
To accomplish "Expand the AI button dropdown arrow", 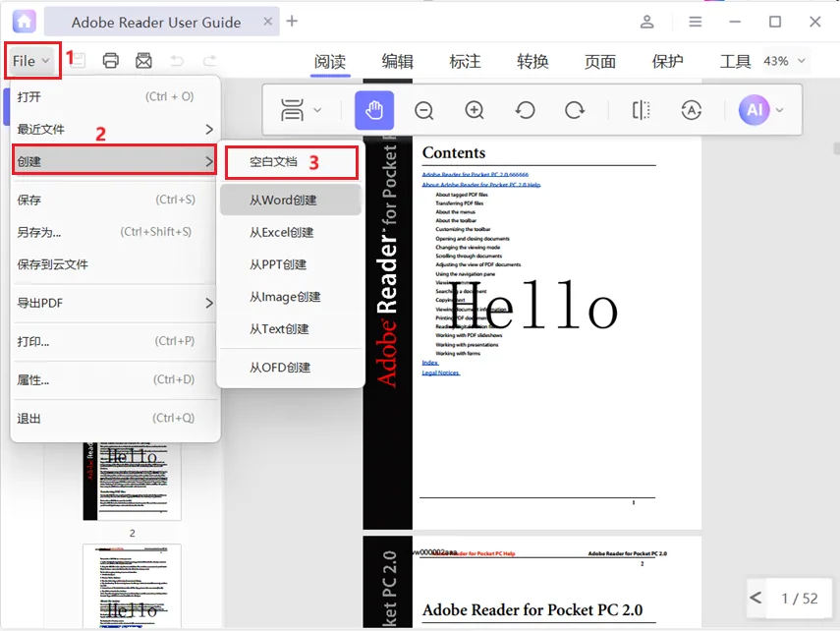I will (x=779, y=110).
